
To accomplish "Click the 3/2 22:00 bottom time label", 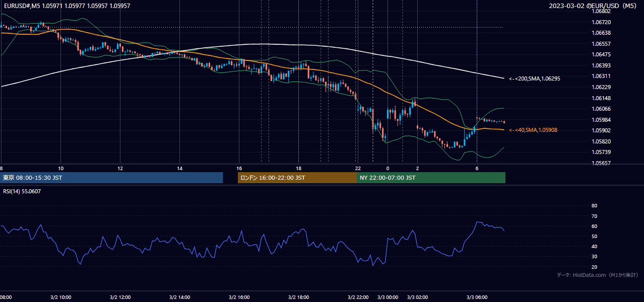I will [x=358, y=297].
